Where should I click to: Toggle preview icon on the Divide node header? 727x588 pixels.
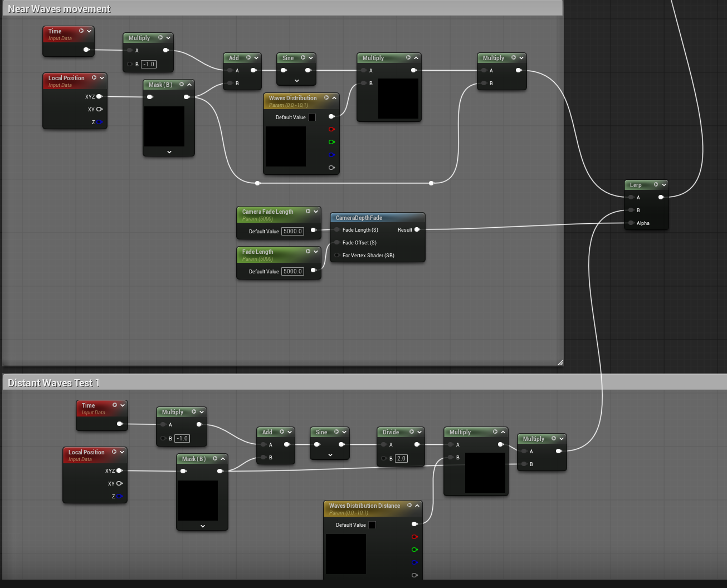(x=412, y=432)
